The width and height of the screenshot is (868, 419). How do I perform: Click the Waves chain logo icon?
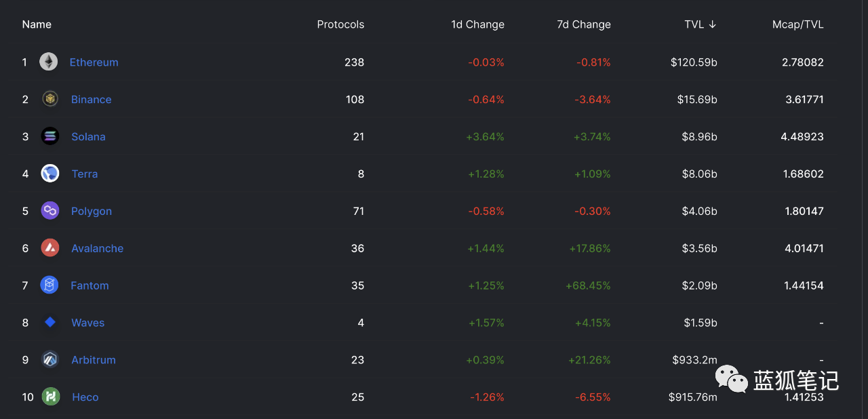click(x=50, y=323)
